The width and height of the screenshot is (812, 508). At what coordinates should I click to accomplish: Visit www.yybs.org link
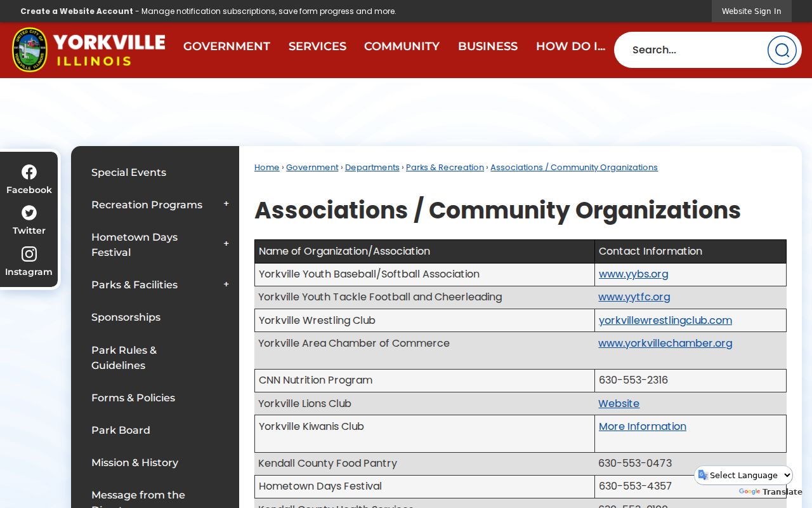633,274
